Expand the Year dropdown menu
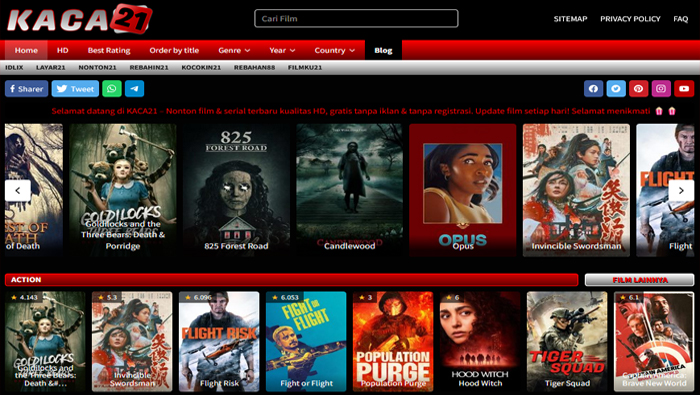 tap(282, 50)
